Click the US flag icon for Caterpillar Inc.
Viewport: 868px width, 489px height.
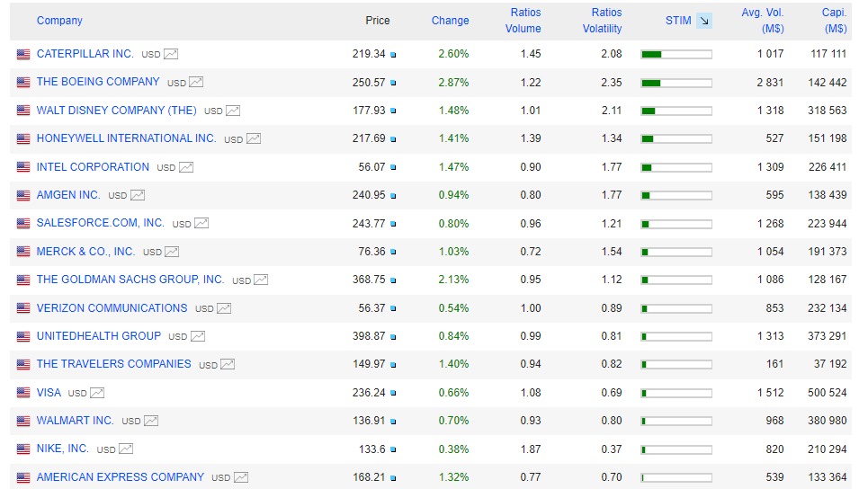point(23,54)
